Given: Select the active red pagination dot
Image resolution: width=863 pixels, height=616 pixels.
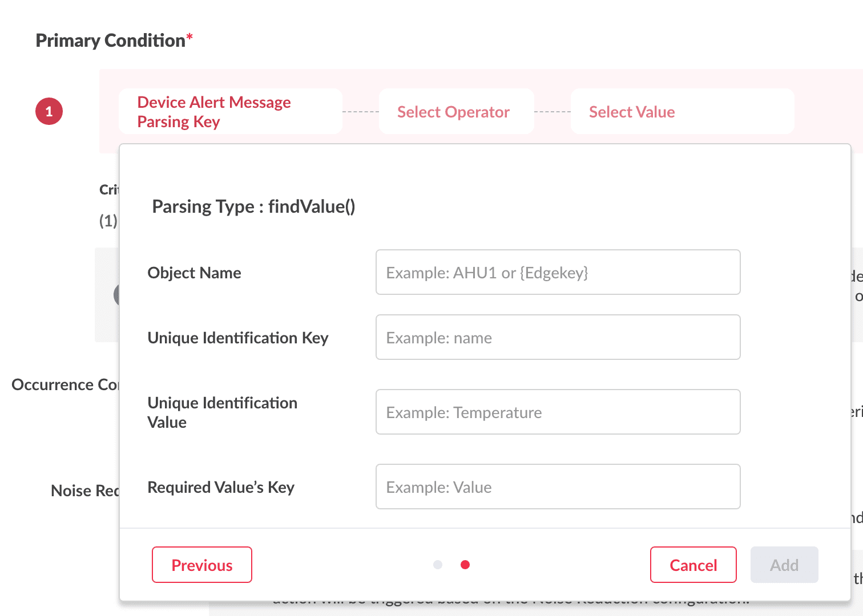Looking at the screenshot, I should (x=465, y=565).
